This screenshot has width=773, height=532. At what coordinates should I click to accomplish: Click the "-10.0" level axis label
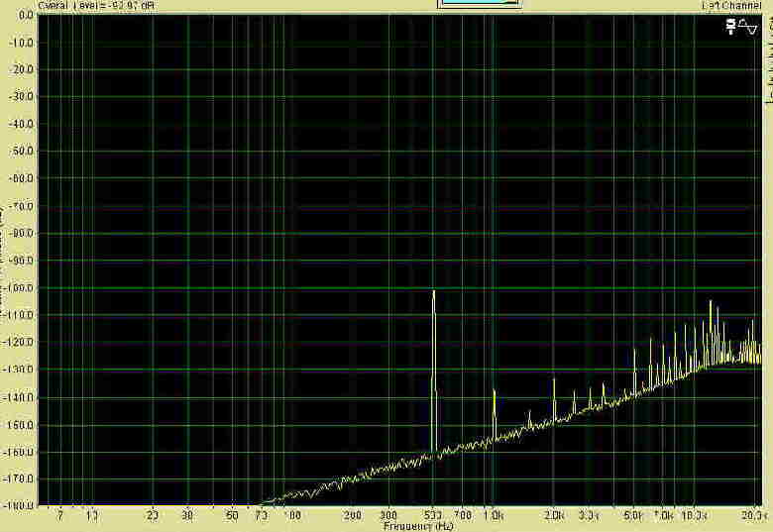[x=22, y=43]
